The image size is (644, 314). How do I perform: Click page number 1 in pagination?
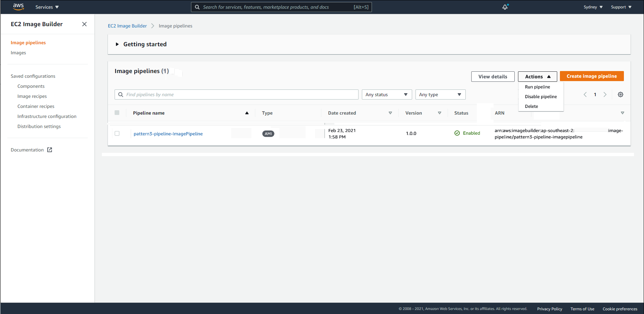point(595,95)
